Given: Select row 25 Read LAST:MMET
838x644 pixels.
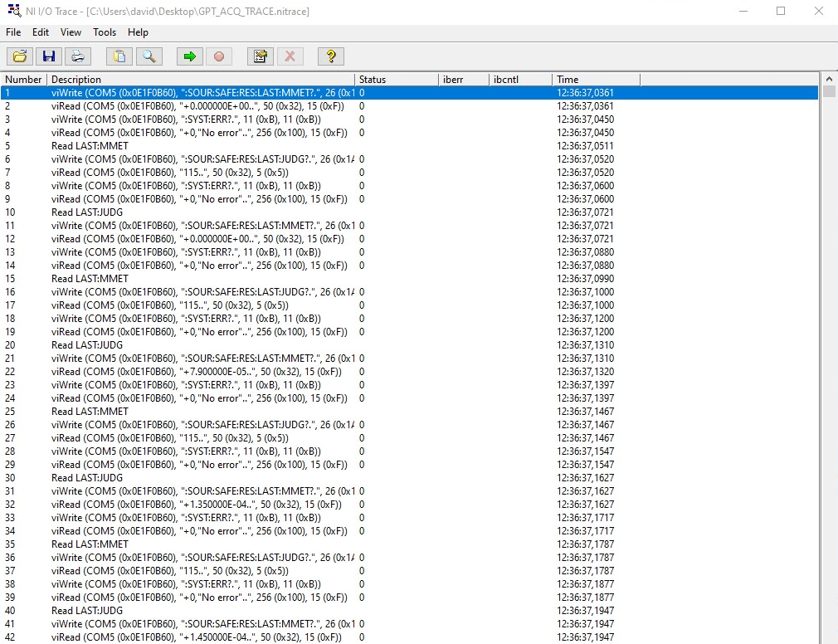Looking at the screenshot, I should pyautogui.click(x=409, y=412).
